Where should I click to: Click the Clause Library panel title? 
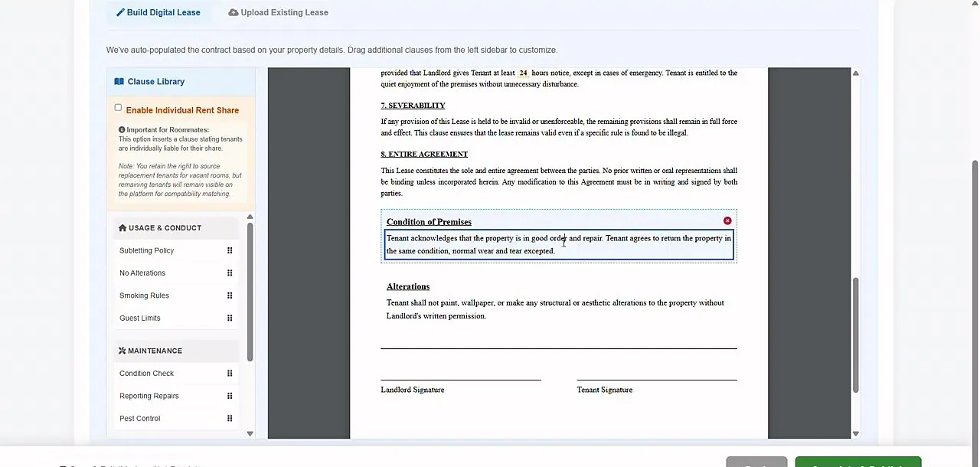[x=156, y=81]
